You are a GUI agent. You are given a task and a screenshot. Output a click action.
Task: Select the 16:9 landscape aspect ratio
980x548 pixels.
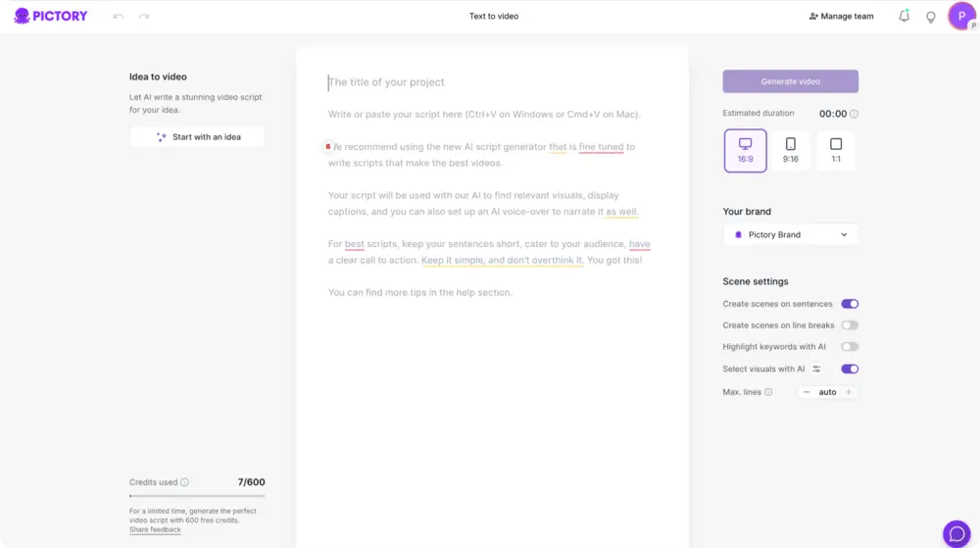click(745, 151)
